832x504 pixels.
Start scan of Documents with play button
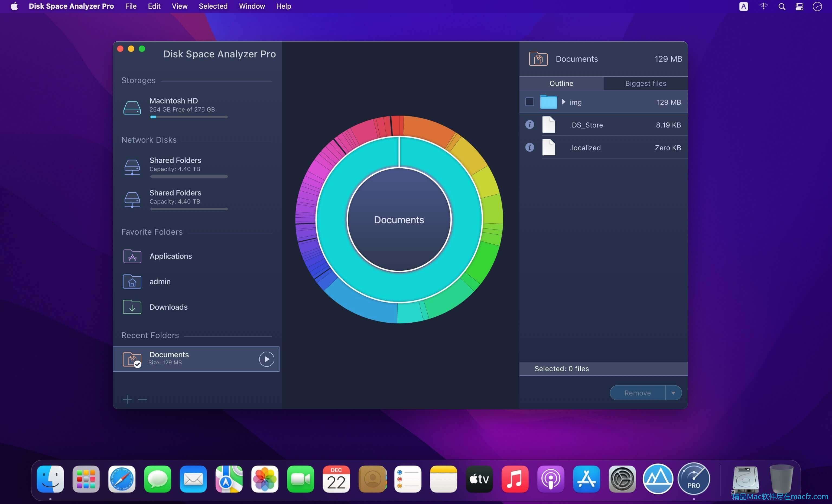pos(266,359)
